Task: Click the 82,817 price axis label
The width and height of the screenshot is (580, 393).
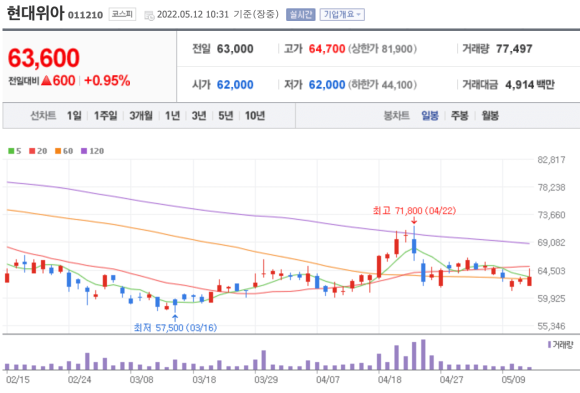Action: [x=551, y=160]
